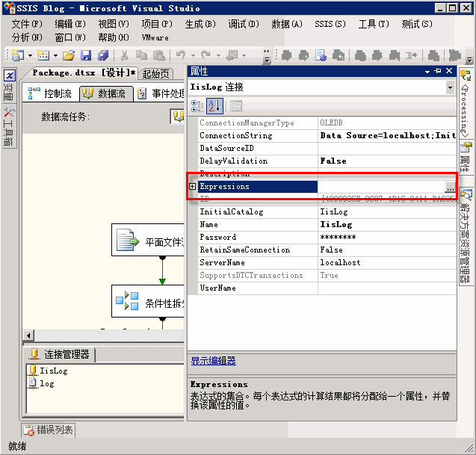This screenshot has width=476, height=455.
Task: Open the 解决方案资源管理器 side tab
Action: 465,237
